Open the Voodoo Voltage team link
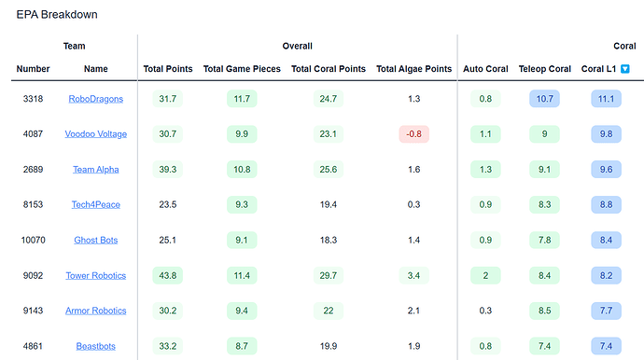The height and width of the screenshot is (360, 644). click(x=96, y=134)
